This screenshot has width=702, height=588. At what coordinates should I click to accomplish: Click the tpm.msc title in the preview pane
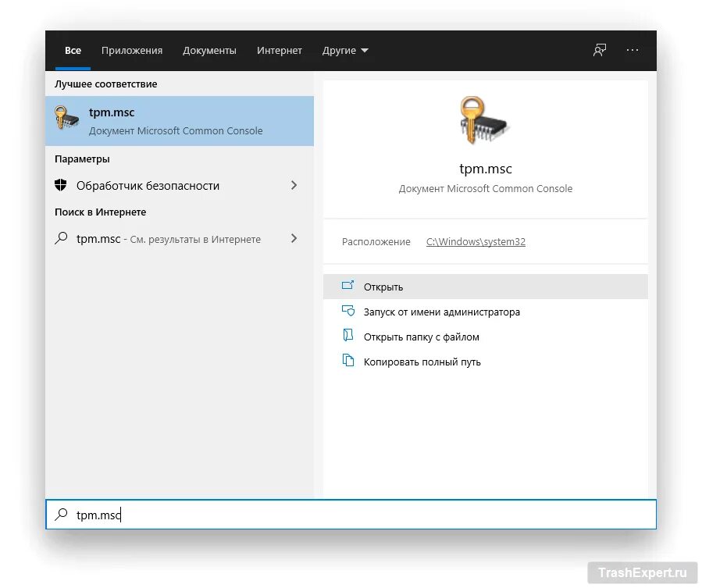click(486, 169)
